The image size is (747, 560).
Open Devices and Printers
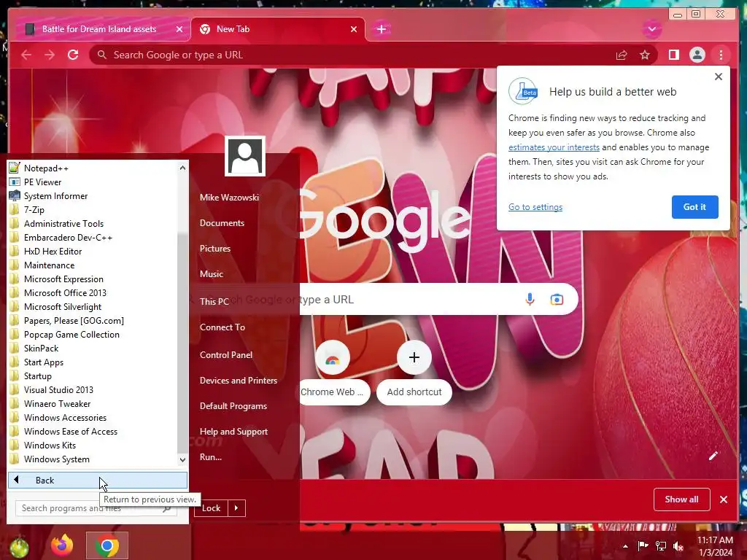[239, 381]
